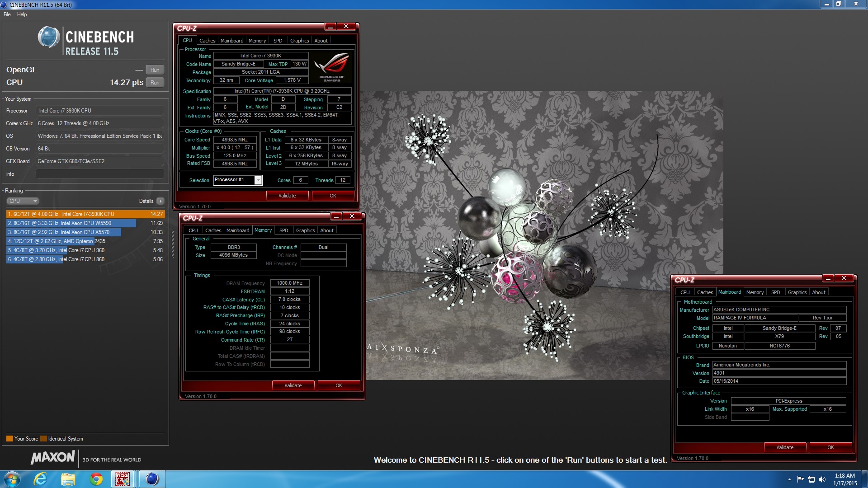
Task: Run the OpenGL benchmark
Action: tap(155, 70)
